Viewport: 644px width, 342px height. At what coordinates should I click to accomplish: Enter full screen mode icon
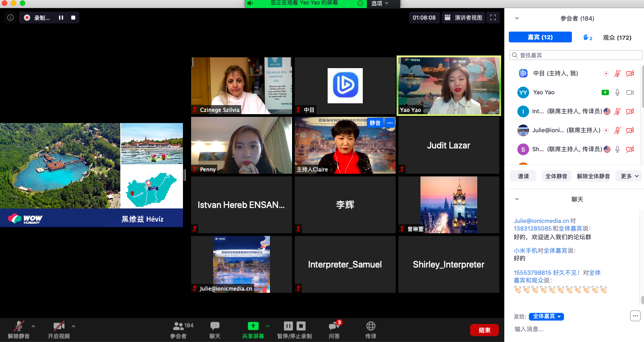[x=493, y=18]
